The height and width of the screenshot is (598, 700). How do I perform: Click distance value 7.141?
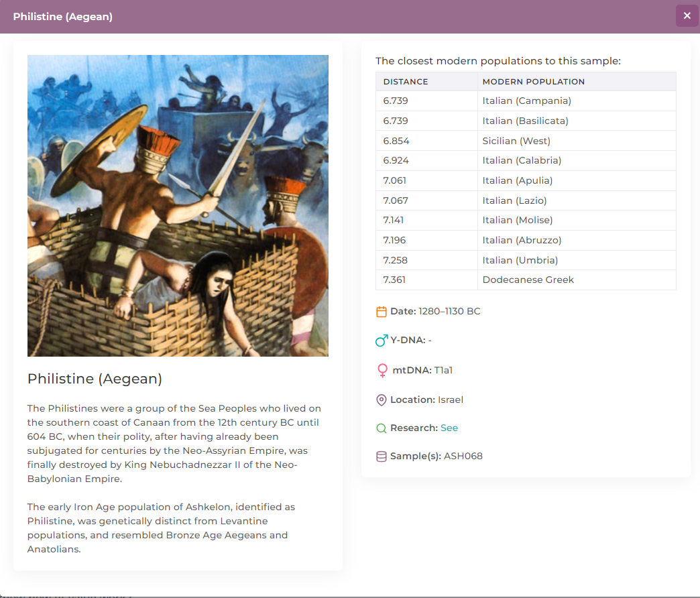(x=394, y=221)
